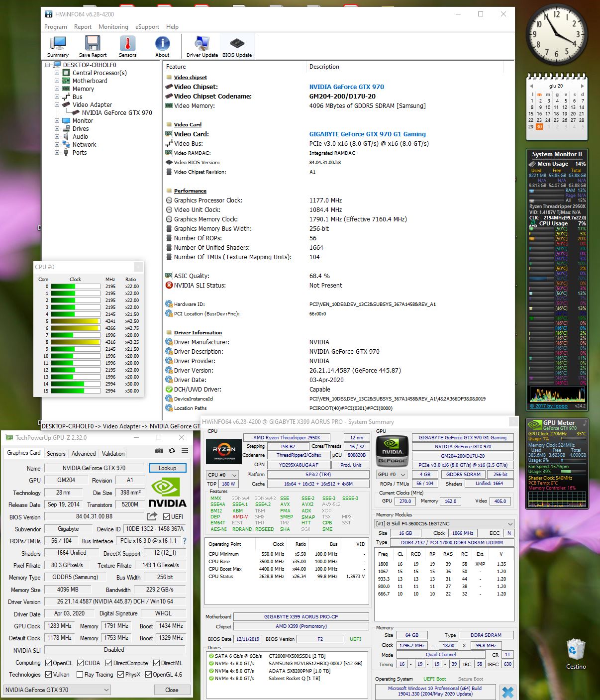Expand the Central Processor(s) tree node
The height and width of the screenshot is (700, 600).
(x=57, y=73)
